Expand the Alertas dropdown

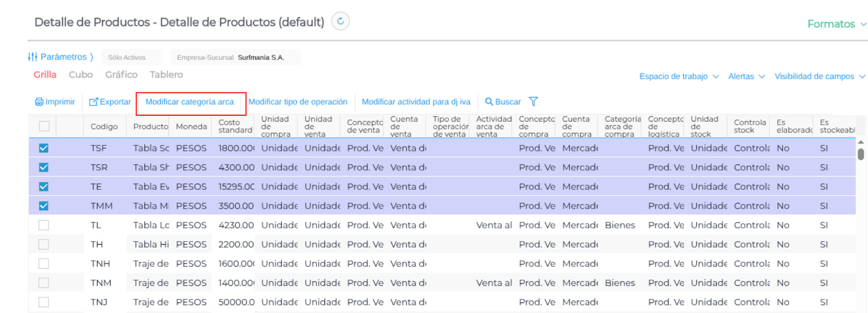746,76
